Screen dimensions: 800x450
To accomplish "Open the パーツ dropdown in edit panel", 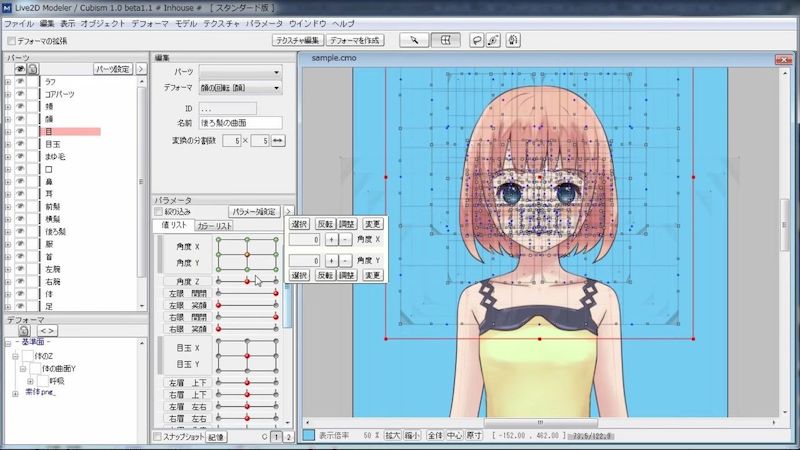I will click(240, 72).
